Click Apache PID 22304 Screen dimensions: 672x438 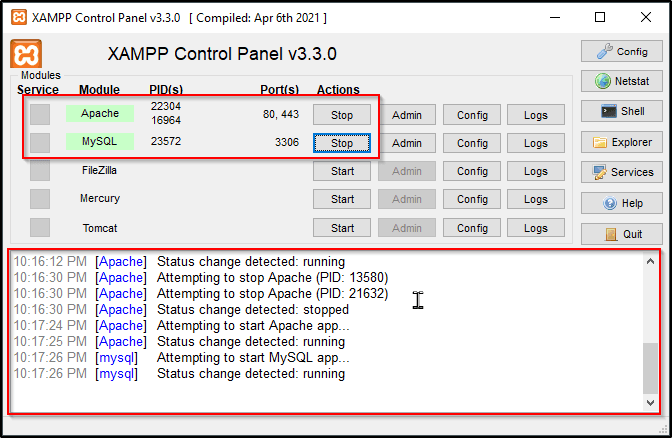click(166, 106)
